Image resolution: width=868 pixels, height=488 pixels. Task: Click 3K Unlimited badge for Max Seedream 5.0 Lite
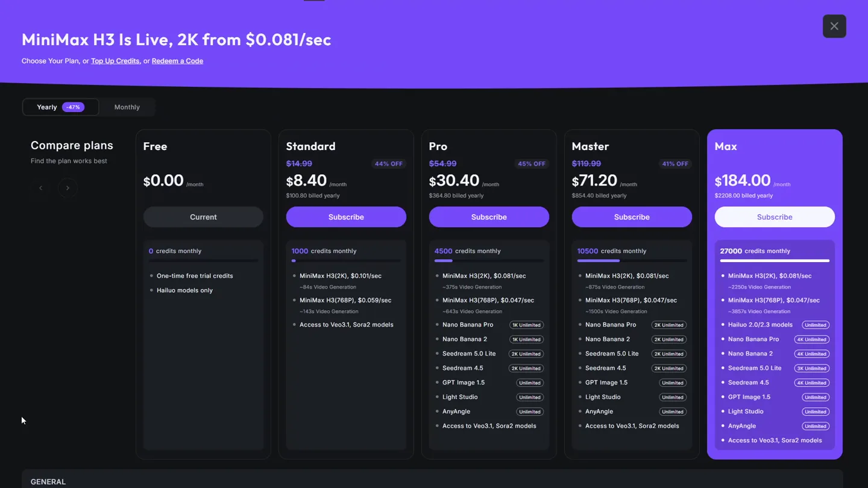[812, 368]
